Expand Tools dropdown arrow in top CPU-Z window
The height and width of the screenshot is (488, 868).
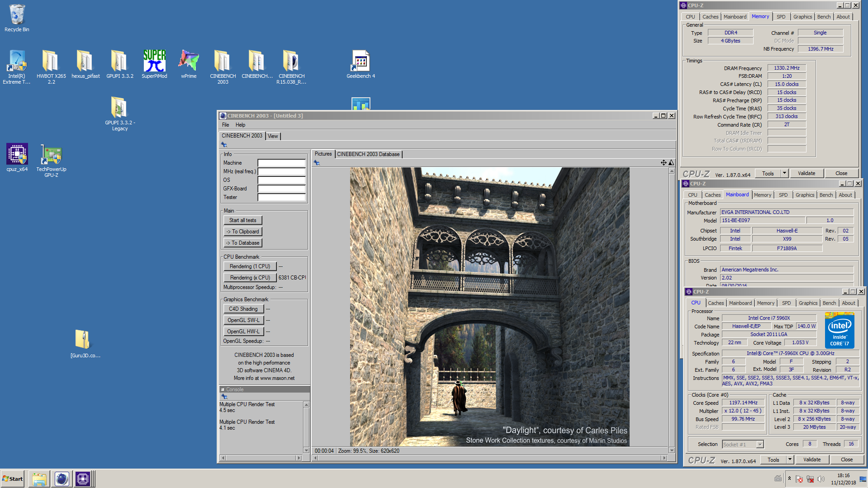click(784, 173)
